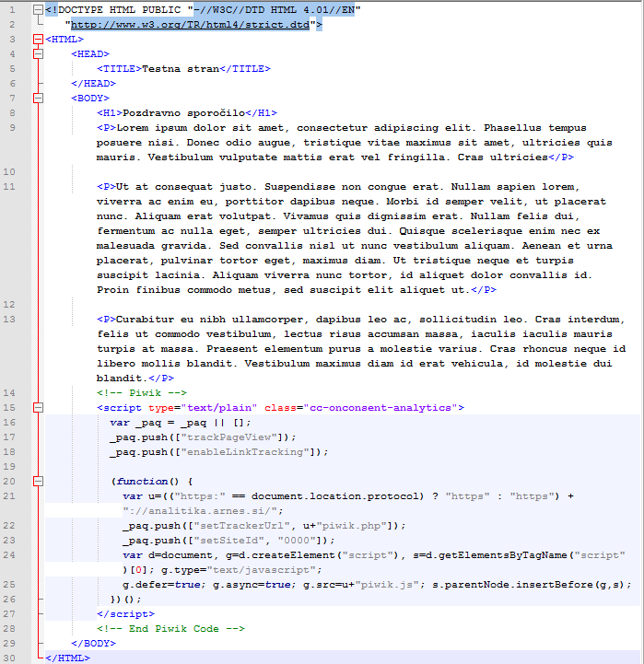
Task: Click "document.location.protocol" on line 21
Action: click(335, 496)
